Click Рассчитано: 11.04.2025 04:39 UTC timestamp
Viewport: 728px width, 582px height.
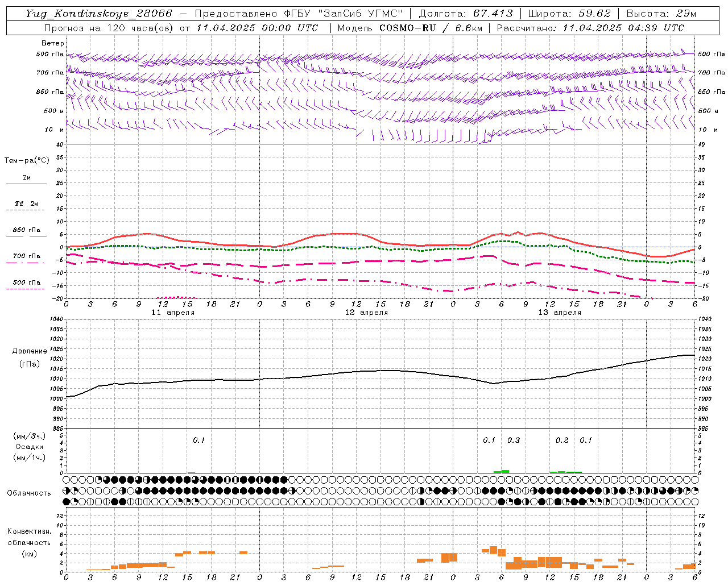click(590, 28)
